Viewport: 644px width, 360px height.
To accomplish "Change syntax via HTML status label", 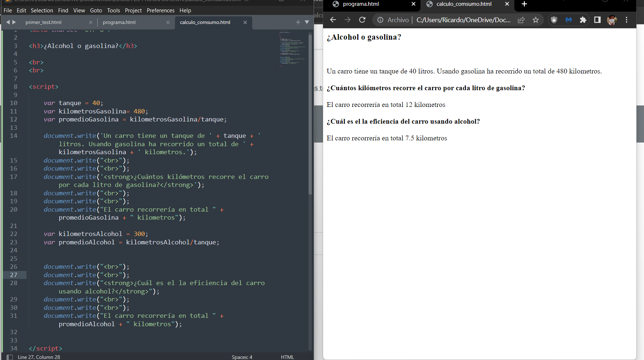I will [287, 357].
